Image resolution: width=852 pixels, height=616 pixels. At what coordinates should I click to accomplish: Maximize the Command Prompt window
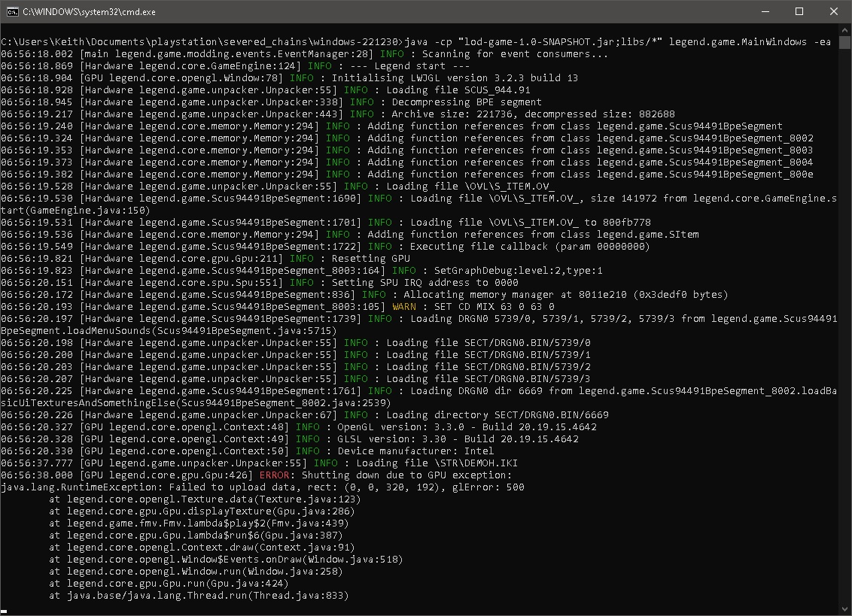pyautogui.click(x=800, y=11)
